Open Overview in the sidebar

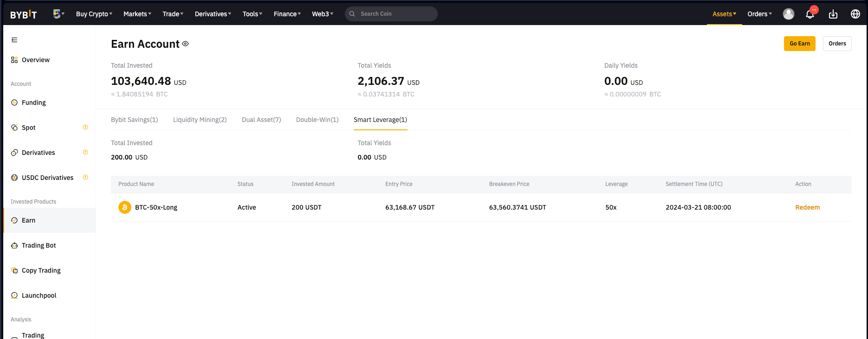(36, 60)
